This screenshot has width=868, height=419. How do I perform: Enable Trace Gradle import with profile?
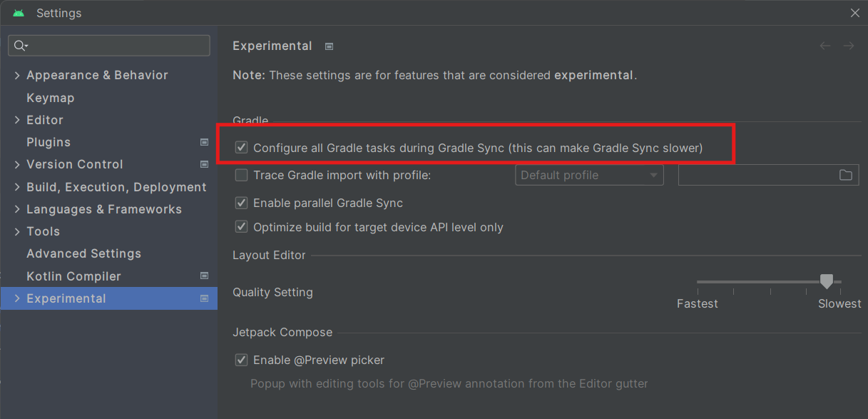coord(241,175)
